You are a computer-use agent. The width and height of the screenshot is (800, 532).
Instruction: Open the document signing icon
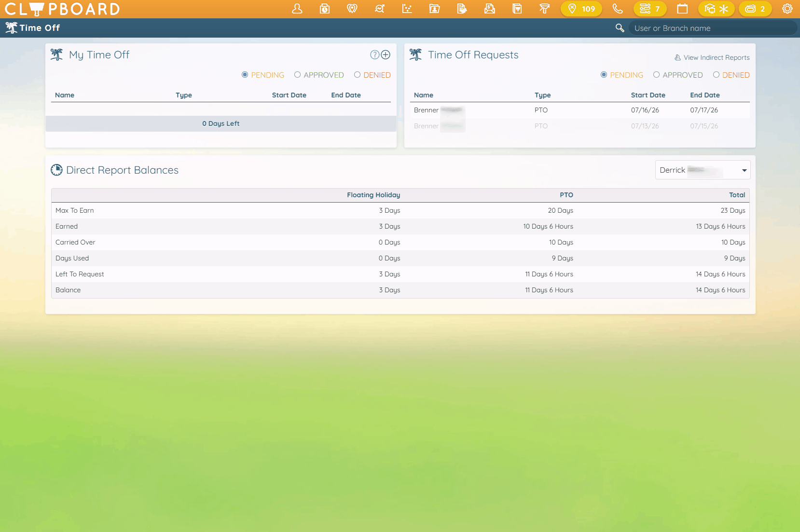462,9
